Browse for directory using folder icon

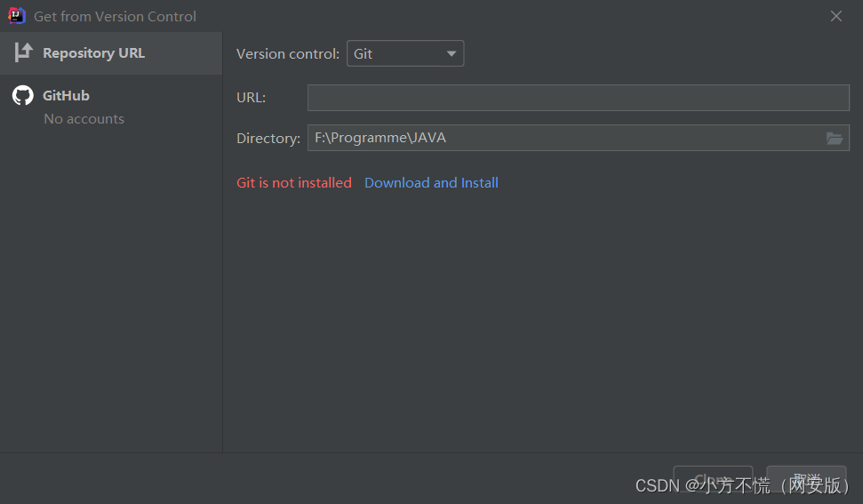pyautogui.click(x=835, y=138)
